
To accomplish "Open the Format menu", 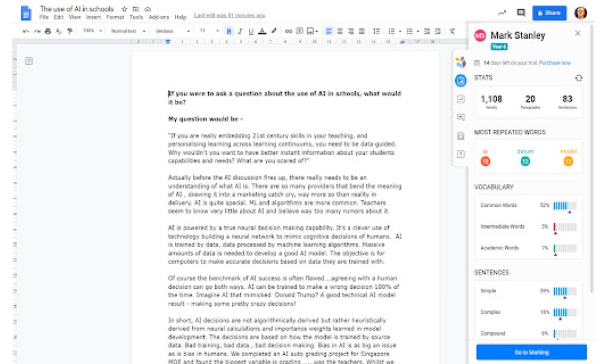I will point(115,17).
